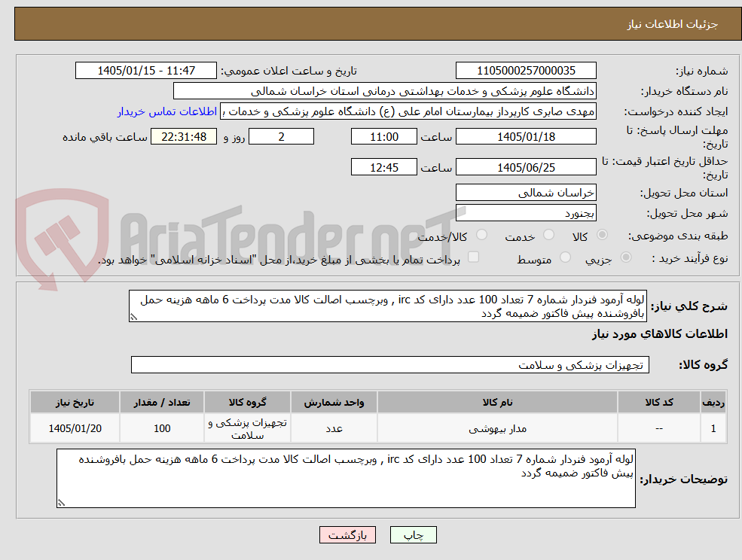Click the چاپ print button

click(x=413, y=535)
